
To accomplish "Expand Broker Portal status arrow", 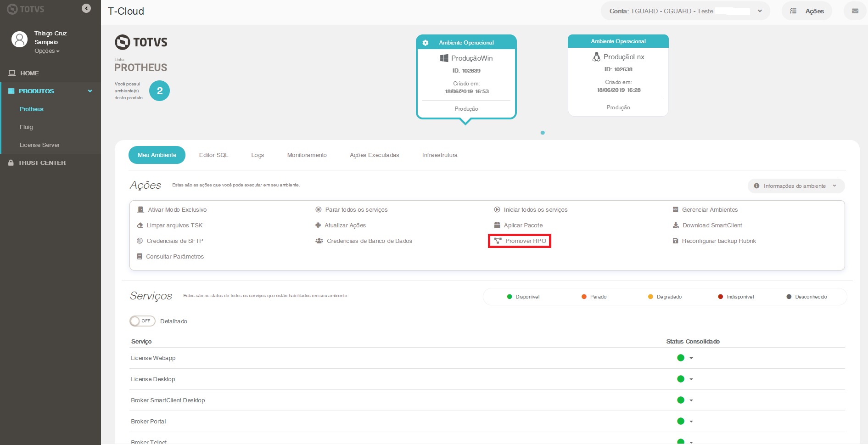I will point(691,422).
